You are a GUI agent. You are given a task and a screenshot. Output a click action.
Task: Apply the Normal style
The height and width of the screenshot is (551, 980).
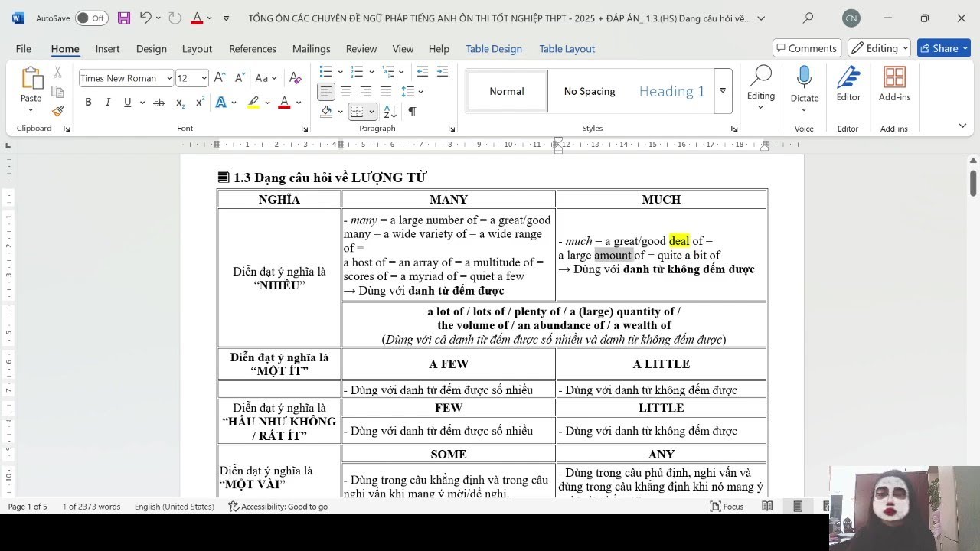[x=507, y=91]
